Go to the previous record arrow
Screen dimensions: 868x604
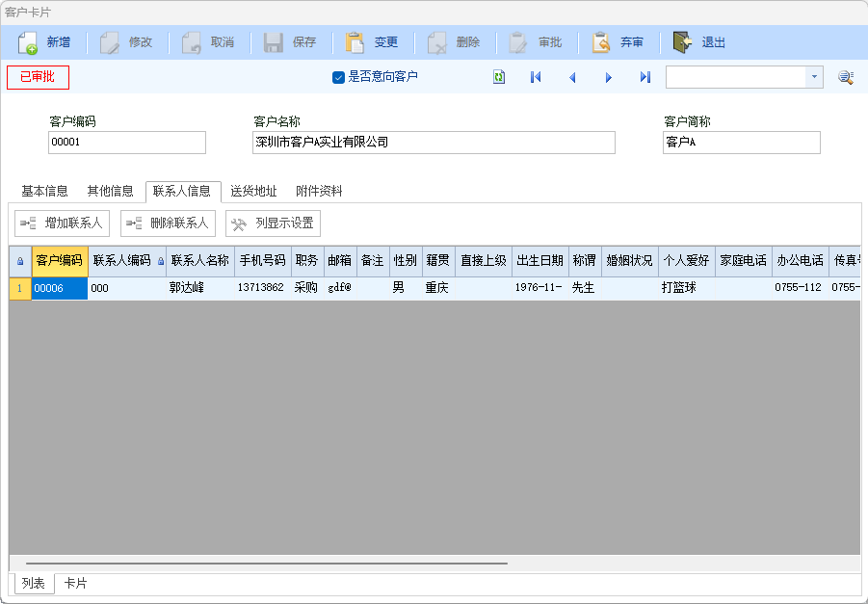click(572, 77)
